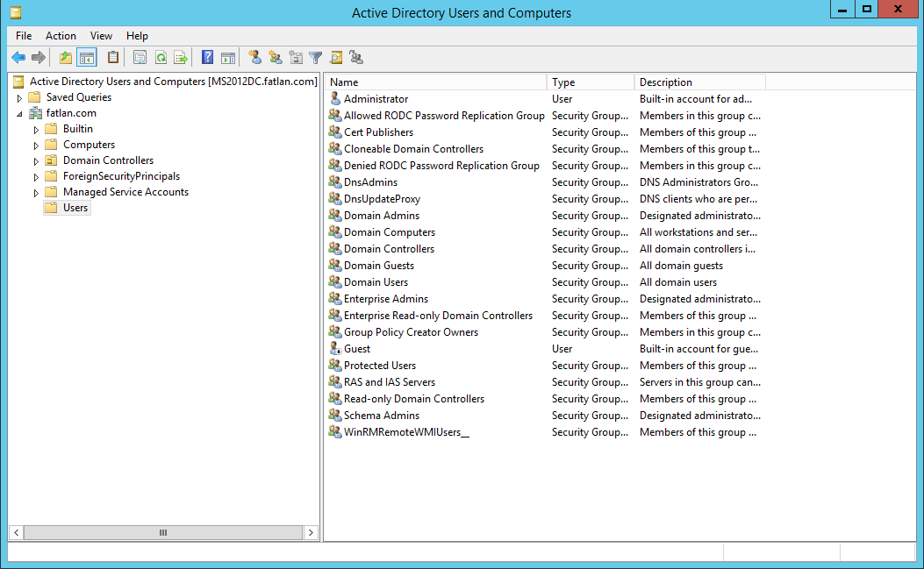Click the Cert Publishers group icon
Screen dimensions: 924x569
(335, 132)
